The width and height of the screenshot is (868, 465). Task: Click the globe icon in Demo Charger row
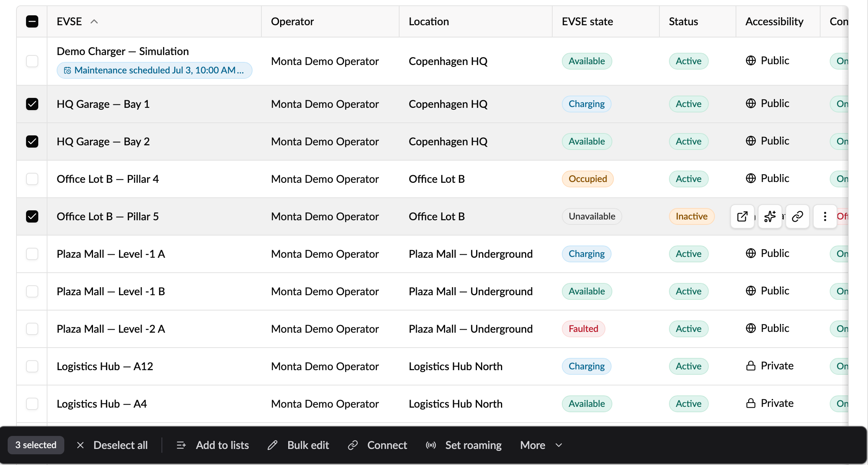(751, 60)
